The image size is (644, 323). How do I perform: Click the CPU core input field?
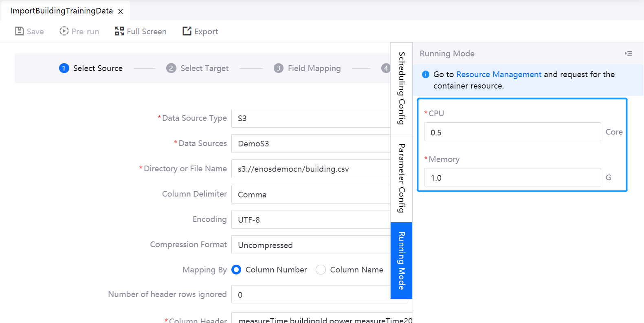click(x=512, y=132)
